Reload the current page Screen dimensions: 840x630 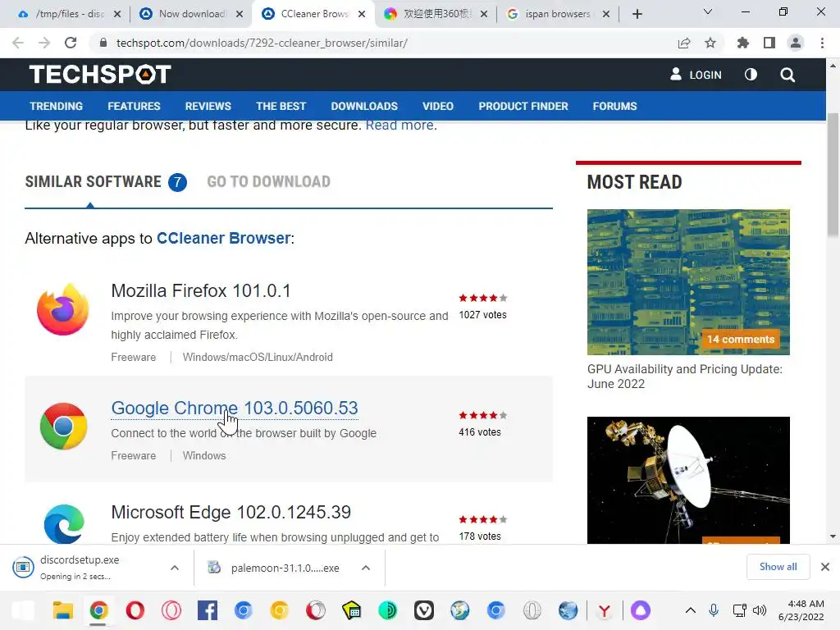71,43
